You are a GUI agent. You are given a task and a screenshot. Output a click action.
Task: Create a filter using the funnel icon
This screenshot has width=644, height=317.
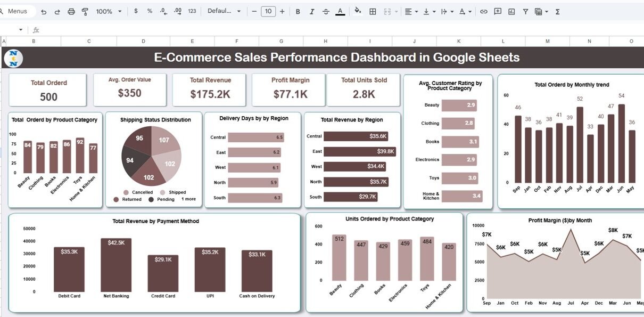(525, 11)
